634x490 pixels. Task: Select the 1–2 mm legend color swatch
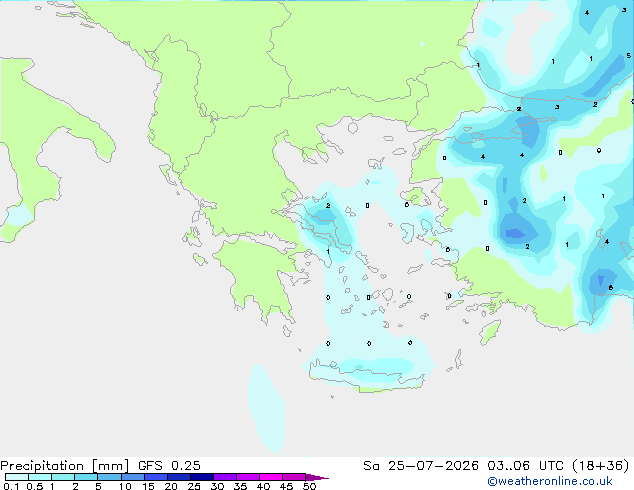coord(63,477)
